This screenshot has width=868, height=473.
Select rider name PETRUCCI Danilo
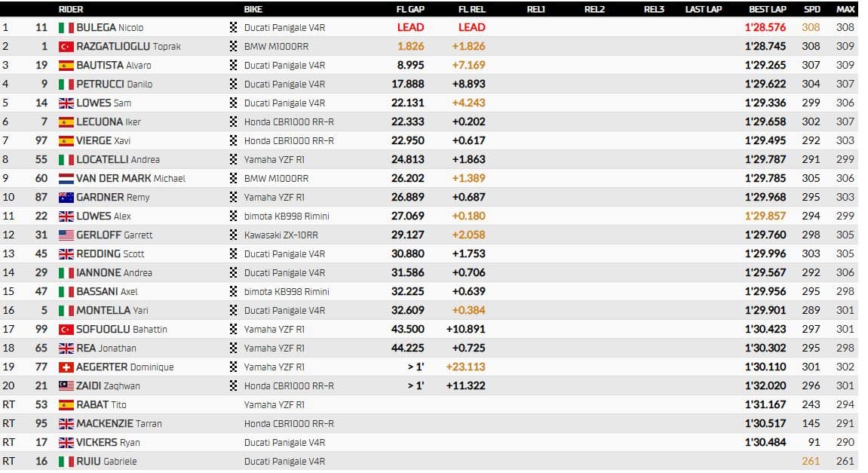coord(114,84)
